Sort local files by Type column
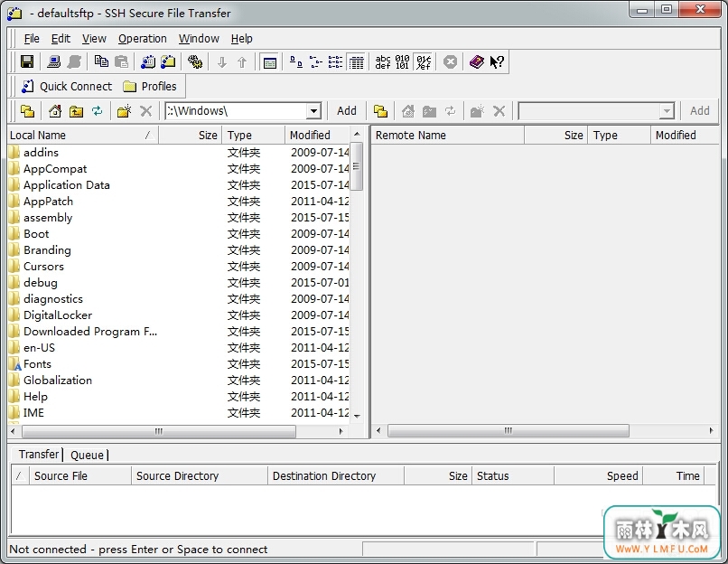Image resolution: width=728 pixels, height=564 pixels. (254, 136)
